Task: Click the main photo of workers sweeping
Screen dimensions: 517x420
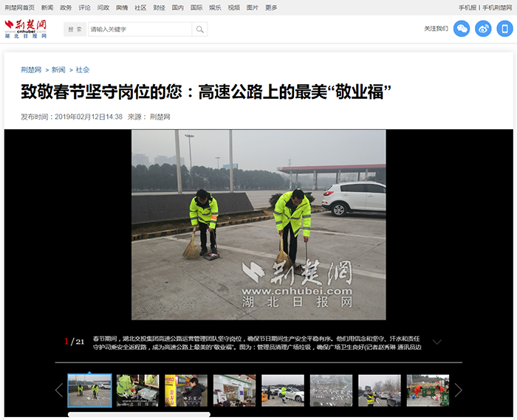Action: coord(258,224)
